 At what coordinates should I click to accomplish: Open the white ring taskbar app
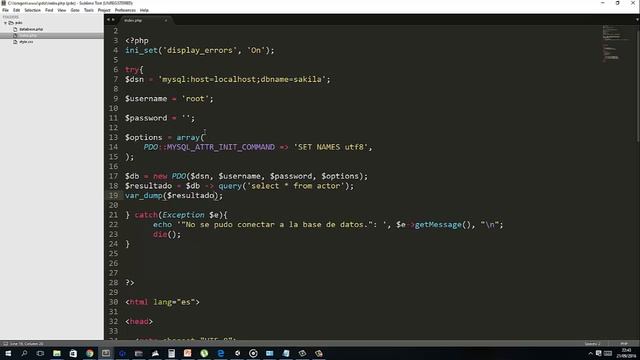[x=253, y=353]
